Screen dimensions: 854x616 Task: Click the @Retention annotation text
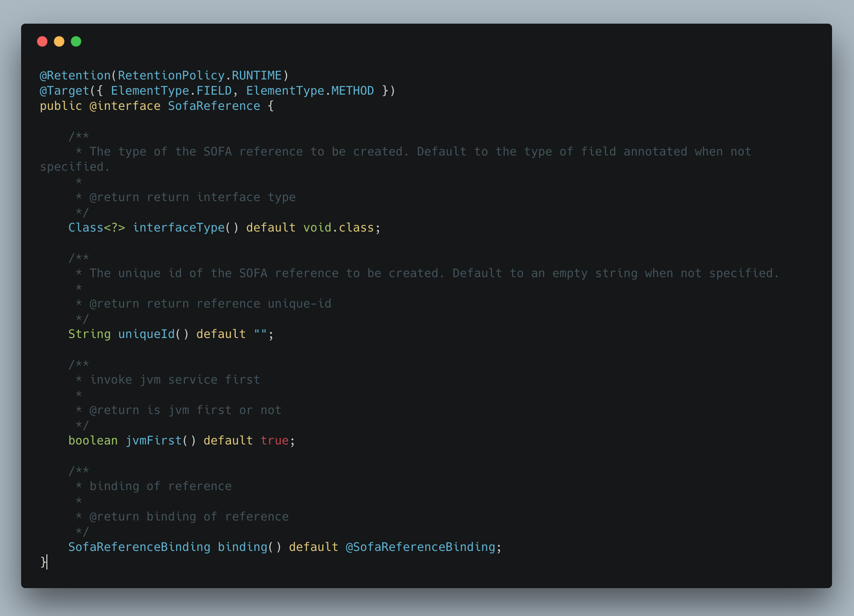75,76
